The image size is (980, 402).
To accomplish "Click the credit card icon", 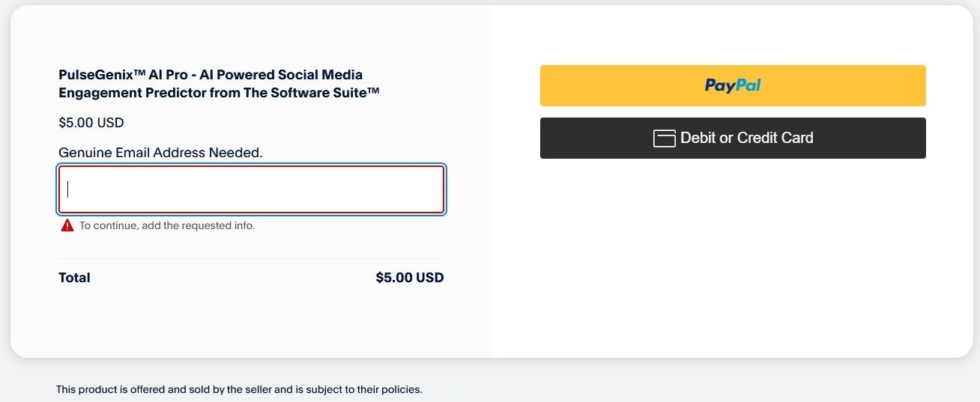I will click(x=664, y=138).
